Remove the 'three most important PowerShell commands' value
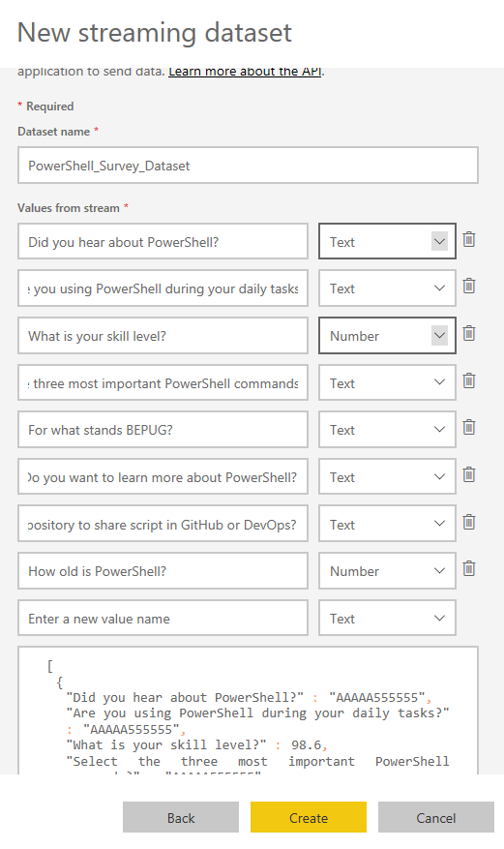The height and width of the screenshot is (849, 504). 469,381
